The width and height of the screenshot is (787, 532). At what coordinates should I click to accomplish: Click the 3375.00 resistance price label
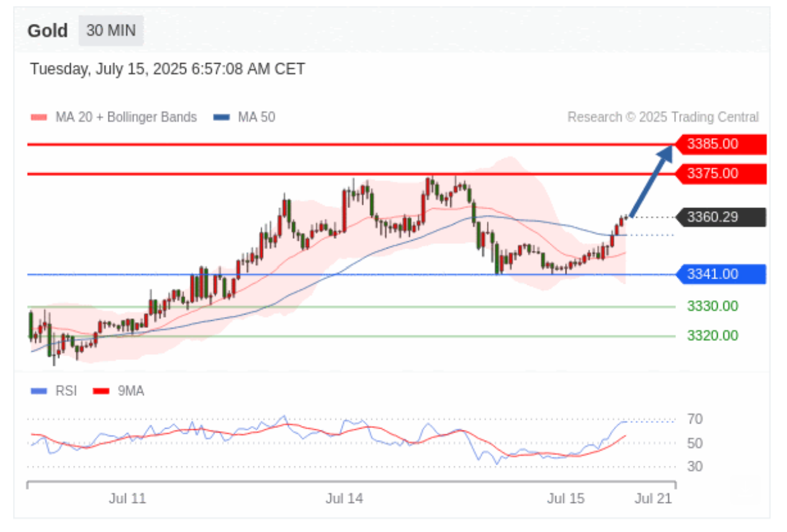(x=721, y=173)
